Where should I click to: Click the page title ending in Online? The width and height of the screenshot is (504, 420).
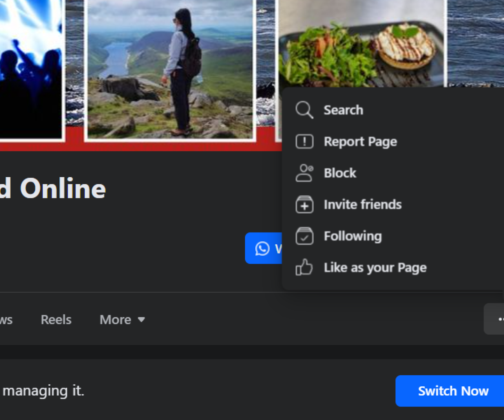[x=54, y=188]
